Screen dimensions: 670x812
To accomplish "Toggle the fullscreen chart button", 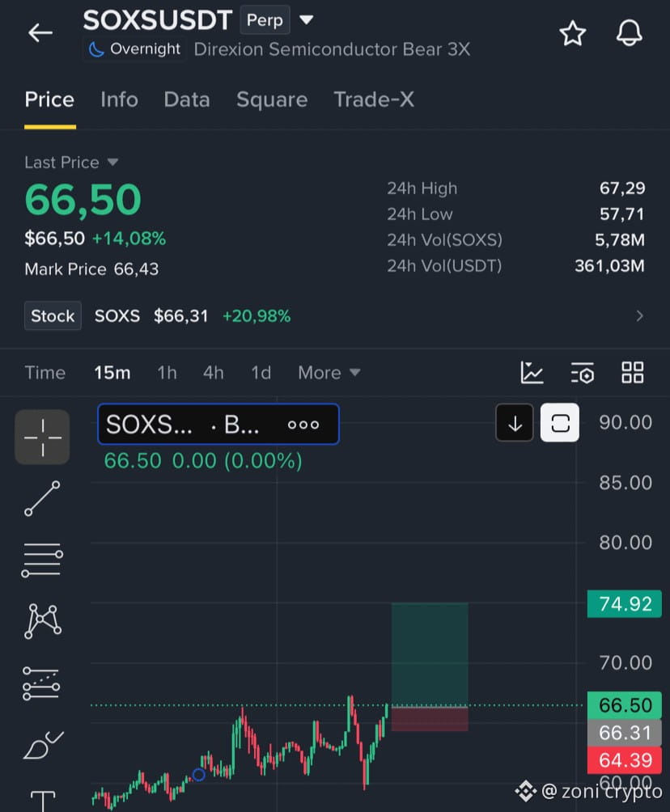I will tap(560, 423).
